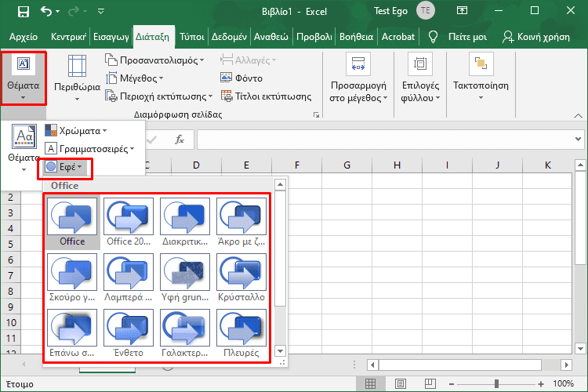Click the Θέματα gallery button with Aα icon
Screen dimensions: 588x392
point(24,148)
